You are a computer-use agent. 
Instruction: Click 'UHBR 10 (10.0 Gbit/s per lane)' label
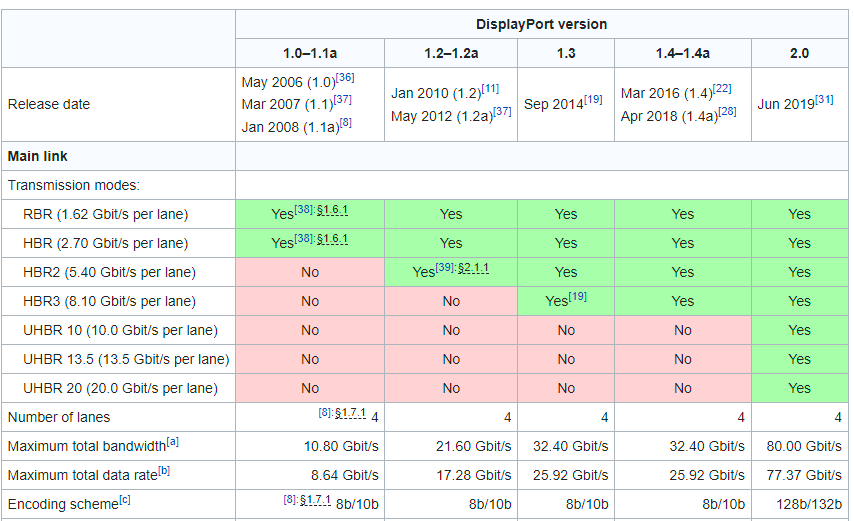click(x=120, y=330)
